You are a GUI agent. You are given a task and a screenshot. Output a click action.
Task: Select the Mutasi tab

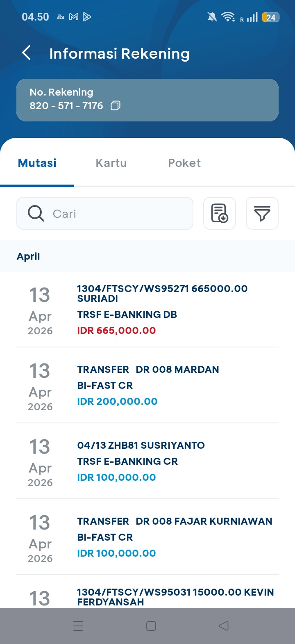point(37,163)
